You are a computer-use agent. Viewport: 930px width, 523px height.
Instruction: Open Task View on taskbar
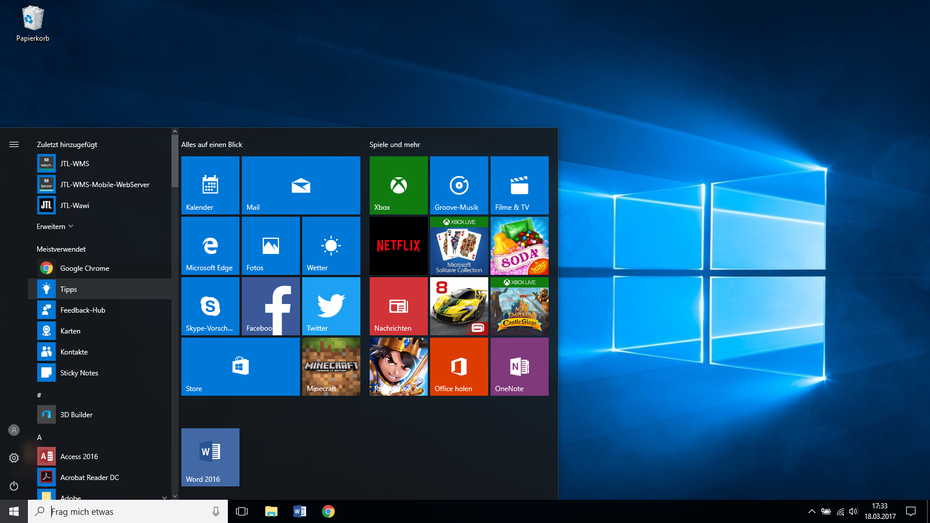coord(242,511)
